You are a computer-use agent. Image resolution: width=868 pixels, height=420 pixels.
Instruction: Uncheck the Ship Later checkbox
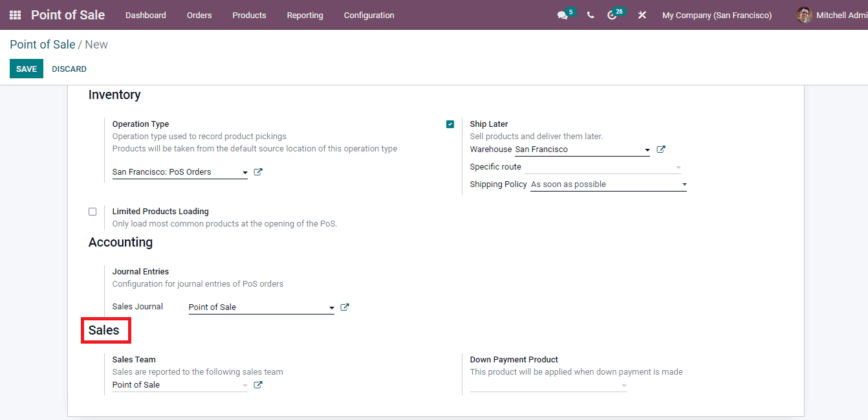450,124
